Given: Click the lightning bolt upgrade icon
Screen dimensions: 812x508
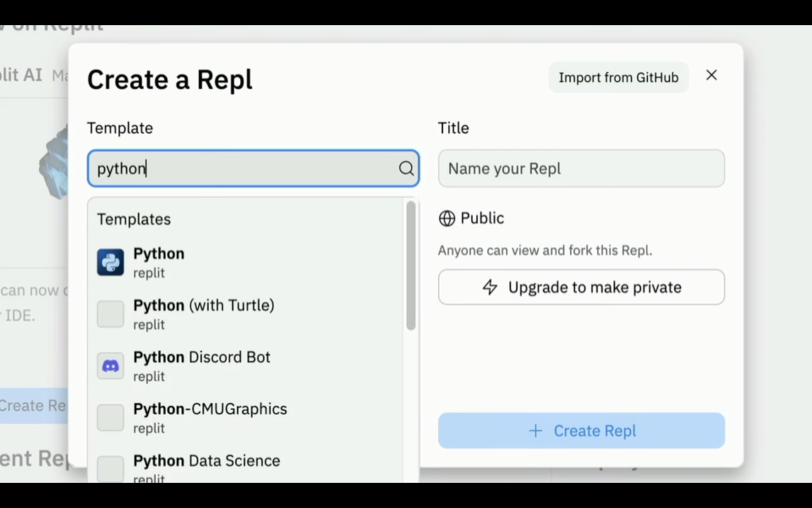Looking at the screenshot, I should click(x=490, y=287).
